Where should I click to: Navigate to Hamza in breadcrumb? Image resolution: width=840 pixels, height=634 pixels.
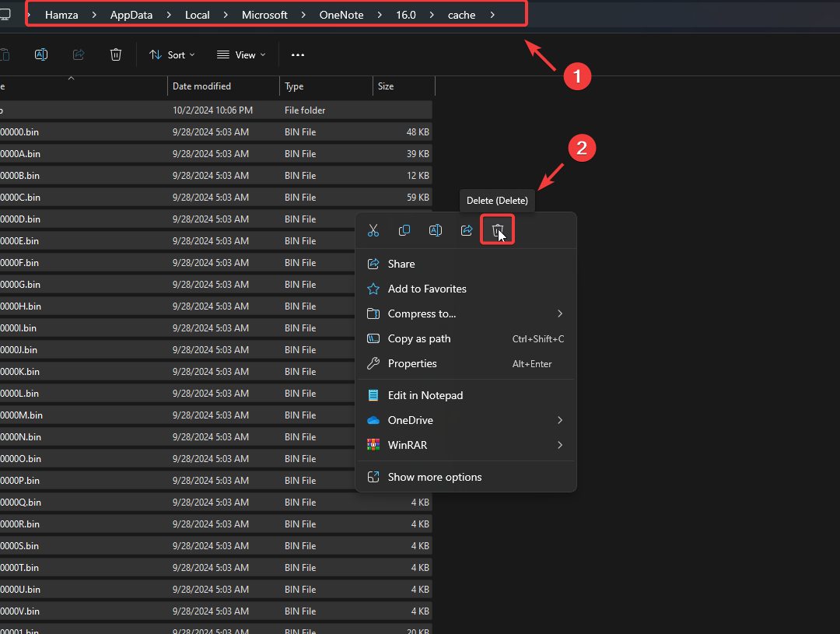pyautogui.click(x=61, y=15)
